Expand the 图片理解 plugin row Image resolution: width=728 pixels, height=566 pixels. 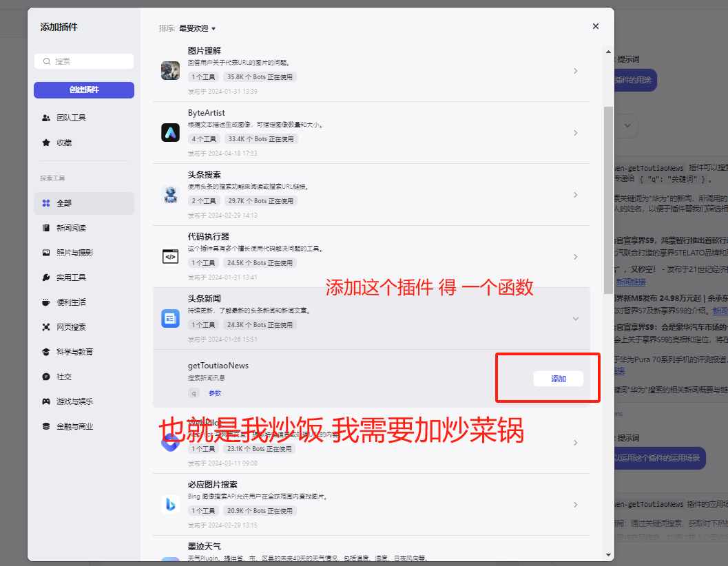(575, 71)
